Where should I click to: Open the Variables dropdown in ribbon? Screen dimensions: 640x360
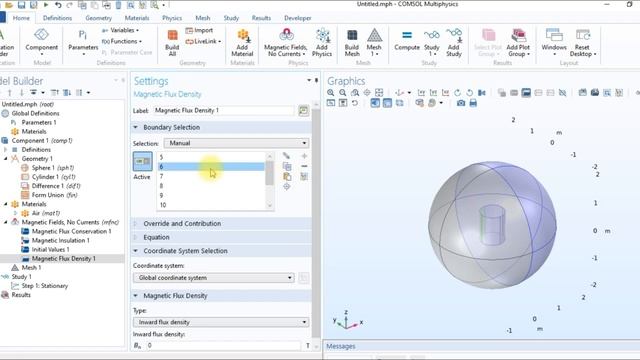tap(120, 30)
